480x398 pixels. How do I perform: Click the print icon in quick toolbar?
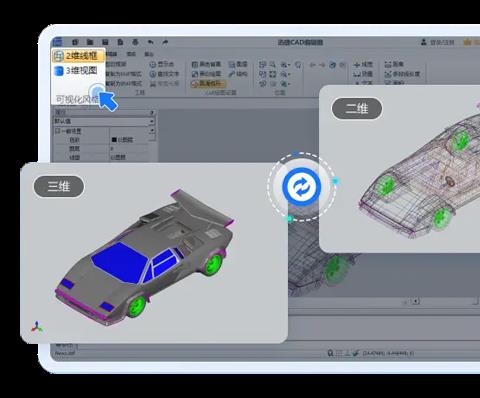click(x=135, y=42)
